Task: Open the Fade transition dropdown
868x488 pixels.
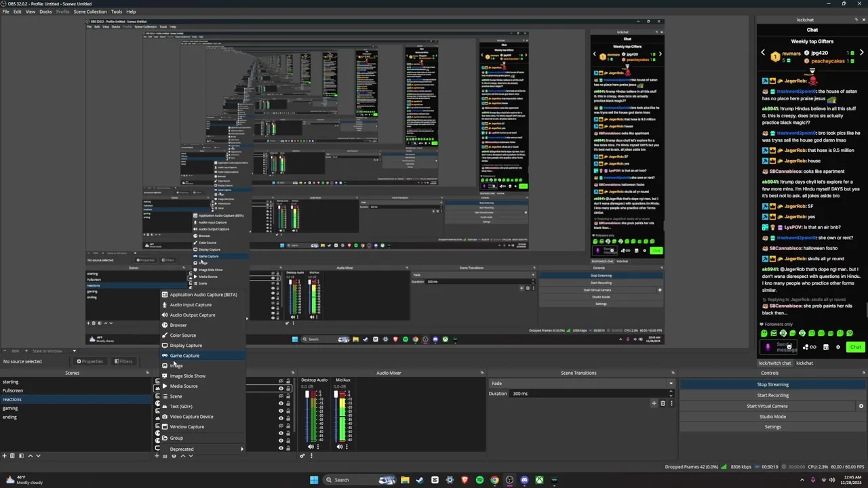Action: (582, 383)
